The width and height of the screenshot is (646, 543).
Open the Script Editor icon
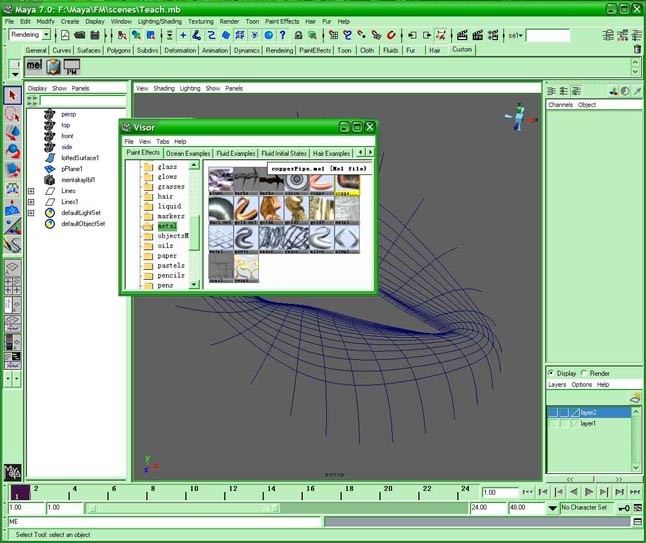(x=637, y=522)
